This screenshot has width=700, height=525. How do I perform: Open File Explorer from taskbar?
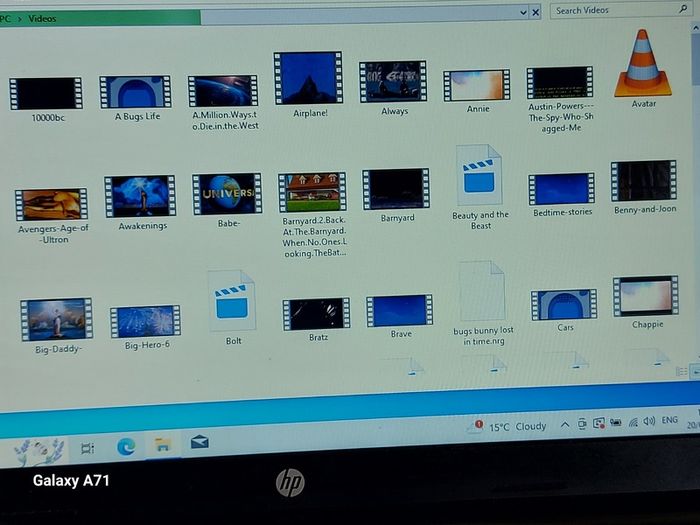tap(163, 445)
